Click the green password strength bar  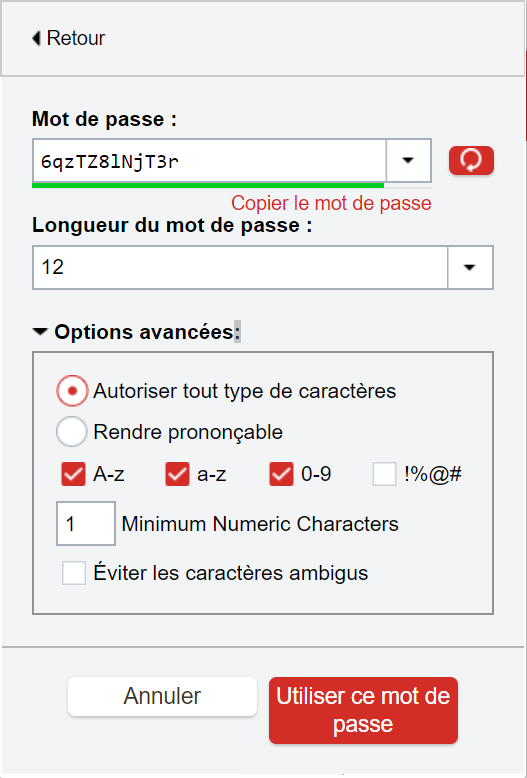coord(208,185)
